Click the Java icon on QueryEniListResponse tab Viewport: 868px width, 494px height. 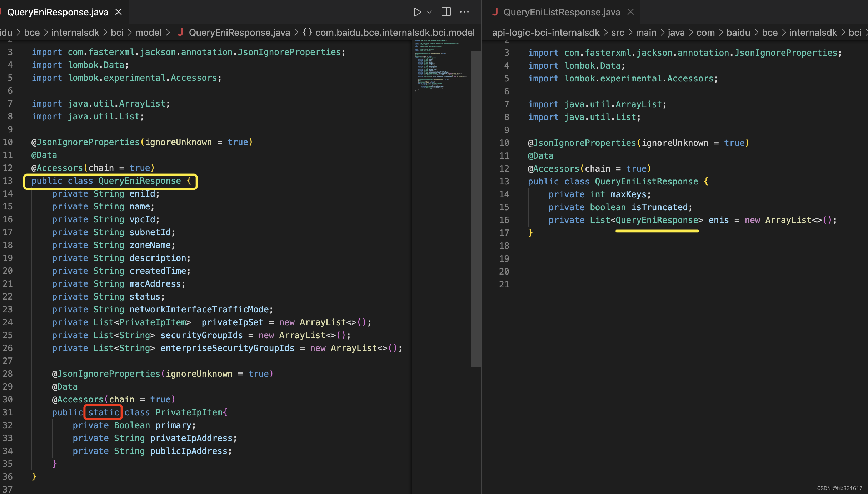tap(495, 12)
